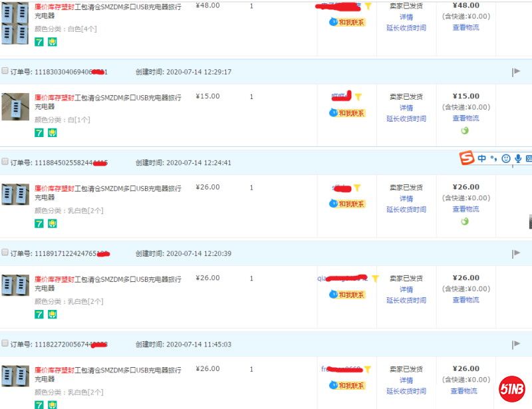This screenshot has height=409, width=532.
Task: Open 详情 for the ¥15.00 order
Action: pyautogui.click(x=406, y=108)
